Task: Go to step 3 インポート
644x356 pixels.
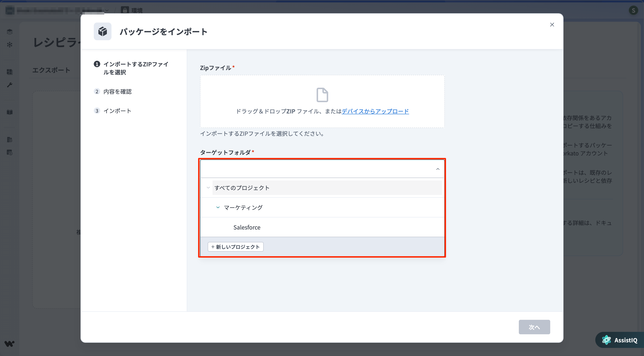Action: click(x=112, y=111)
